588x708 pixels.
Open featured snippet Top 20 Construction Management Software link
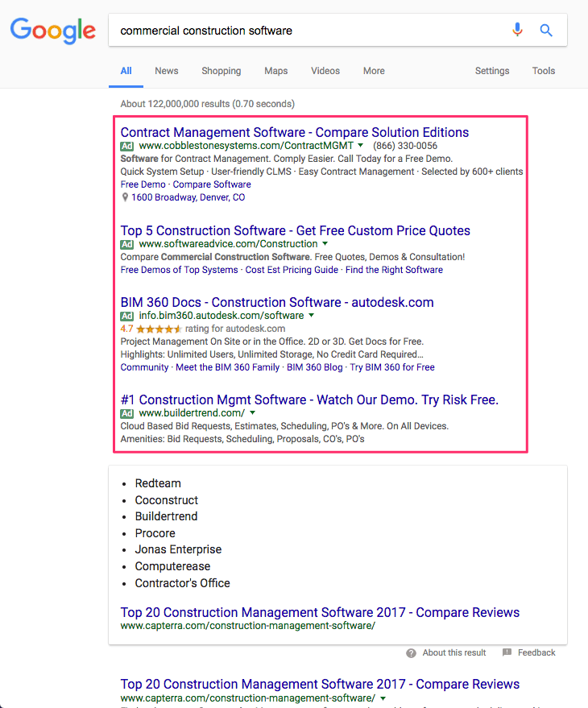pos(320,612)
